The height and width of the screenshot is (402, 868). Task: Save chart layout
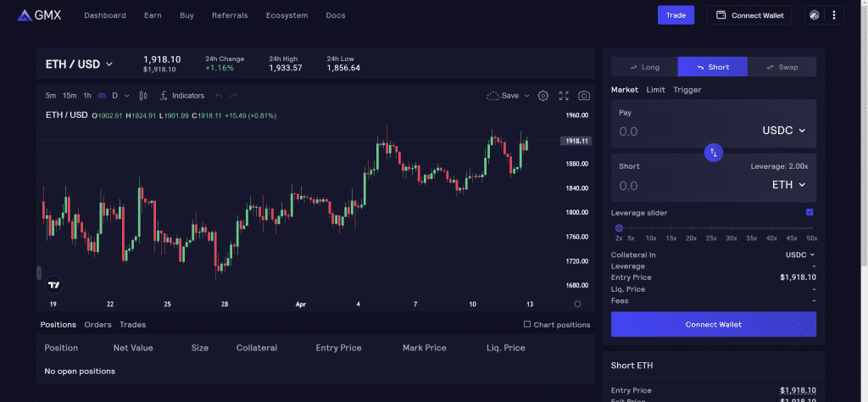[503, 96]
